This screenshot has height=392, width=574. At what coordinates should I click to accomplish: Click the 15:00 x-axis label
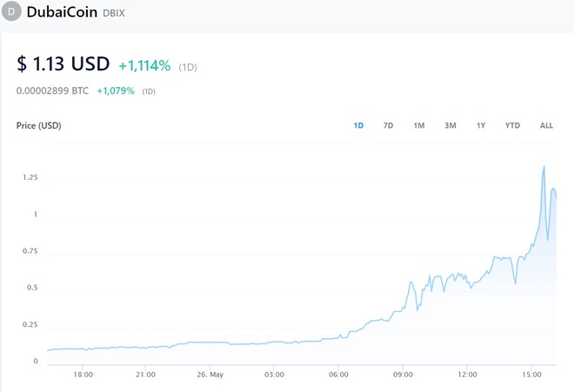(x=531, y=375)
